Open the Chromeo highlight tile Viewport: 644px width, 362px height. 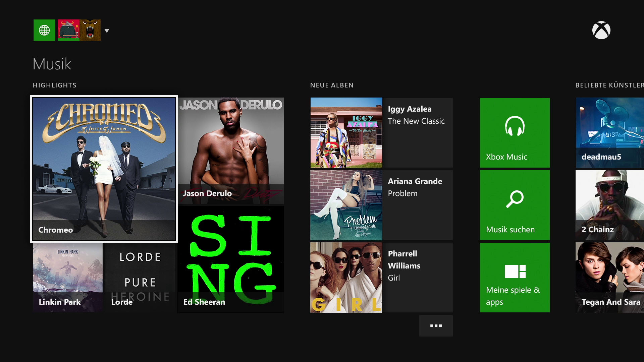(104, 169)
